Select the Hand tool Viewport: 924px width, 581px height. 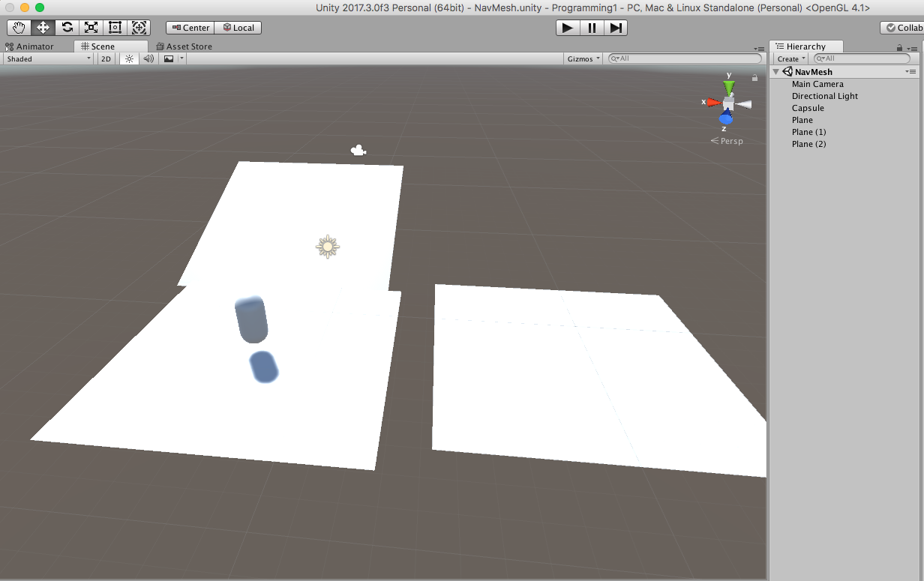pos(19,28)
